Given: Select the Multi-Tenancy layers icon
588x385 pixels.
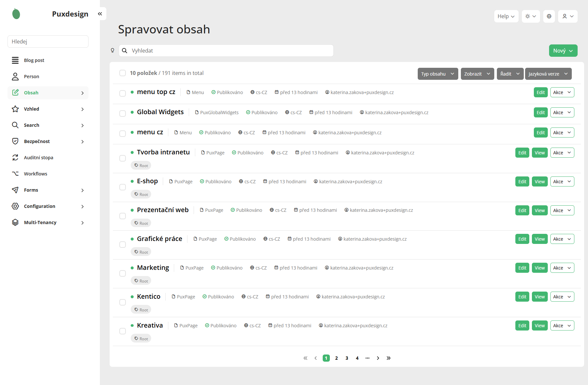Looking at the screenshot, I should pyautogui.click(x=15, y=222).
